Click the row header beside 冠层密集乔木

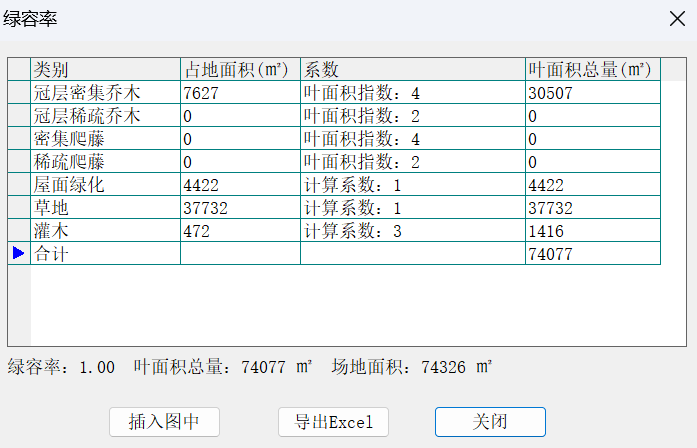(19, 93)
